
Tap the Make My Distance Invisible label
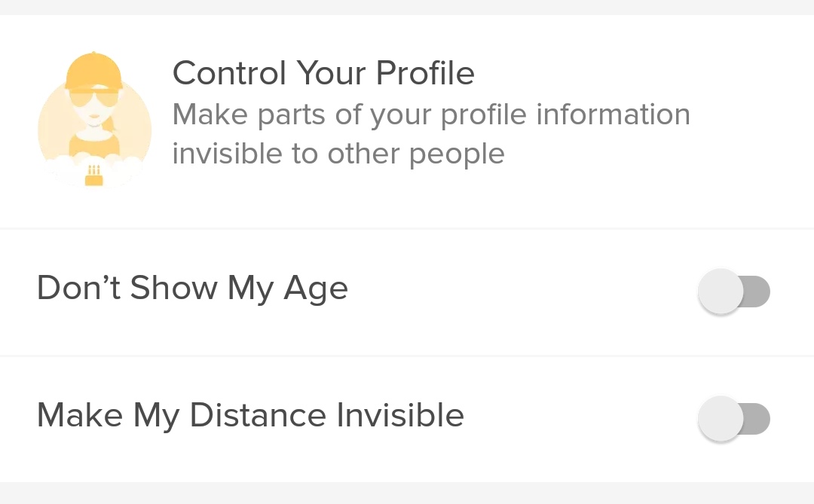point(250,416)
